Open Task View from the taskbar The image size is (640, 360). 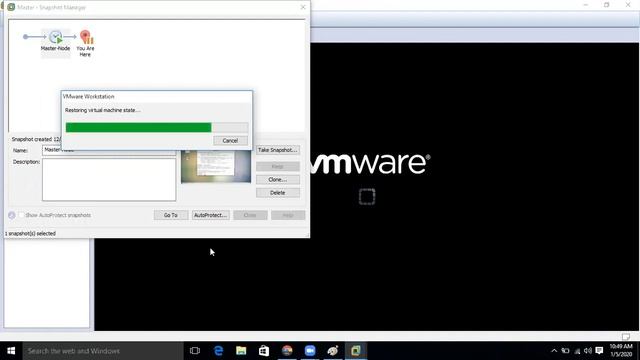[195, 351]
